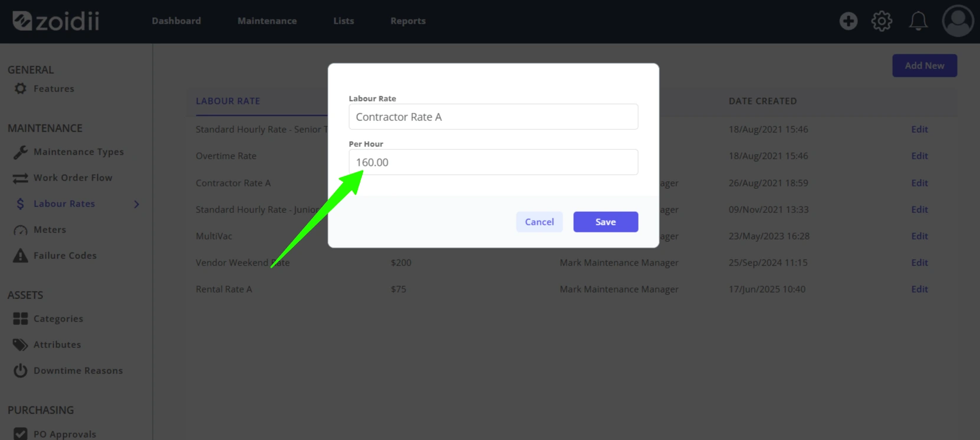Open Maintenance Types settings
The height and width of the screenshot is (440, 980).
(x=78, y=152)
